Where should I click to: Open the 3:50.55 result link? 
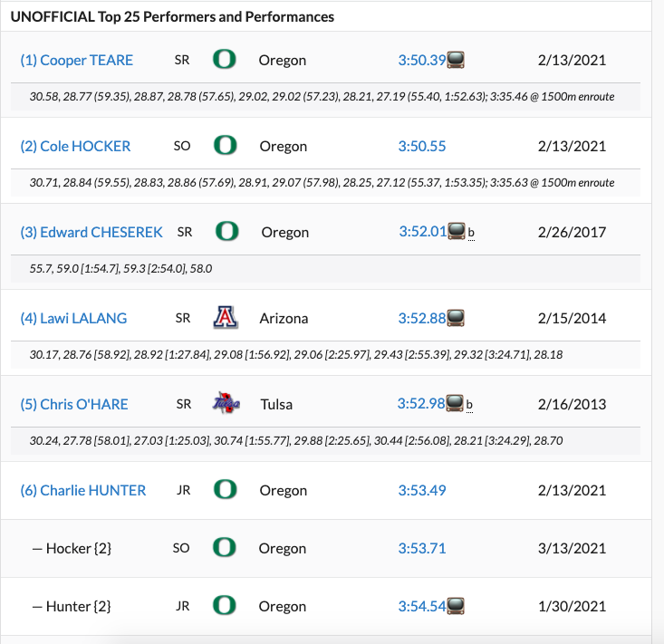pos(422,146)
